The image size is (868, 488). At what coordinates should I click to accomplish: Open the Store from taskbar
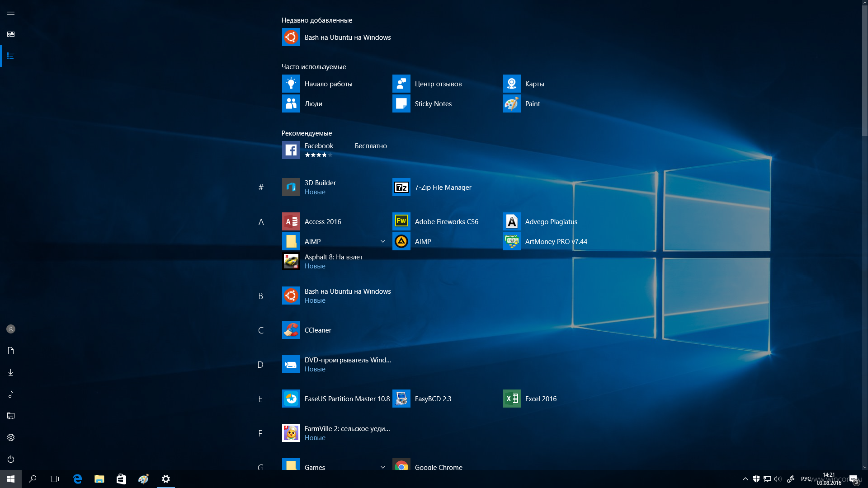[121, 479]
